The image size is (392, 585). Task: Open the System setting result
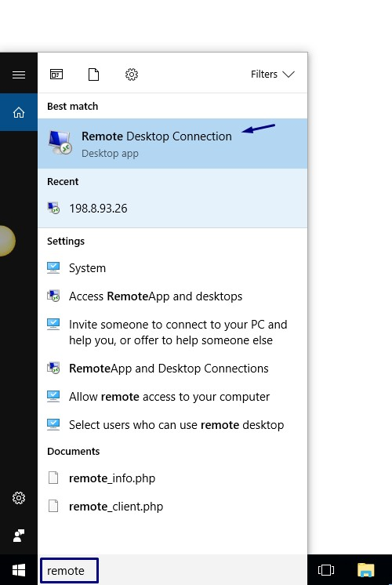coord(172,268)
